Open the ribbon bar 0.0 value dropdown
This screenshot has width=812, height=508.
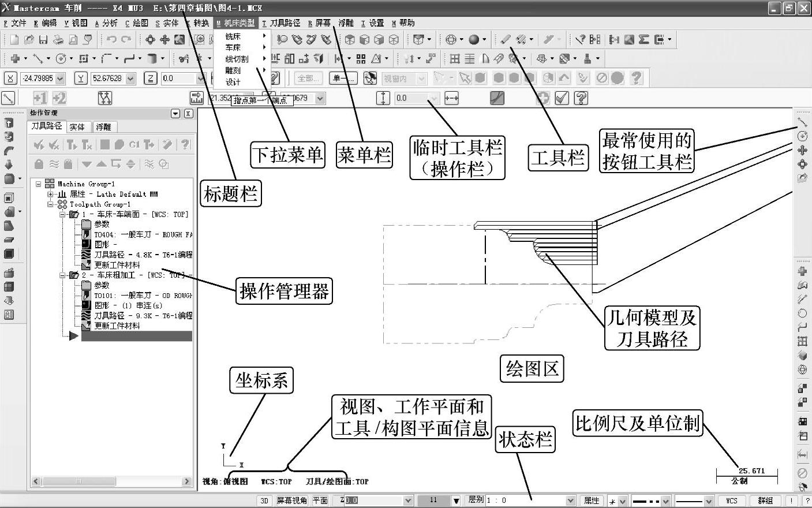point(435,98)
